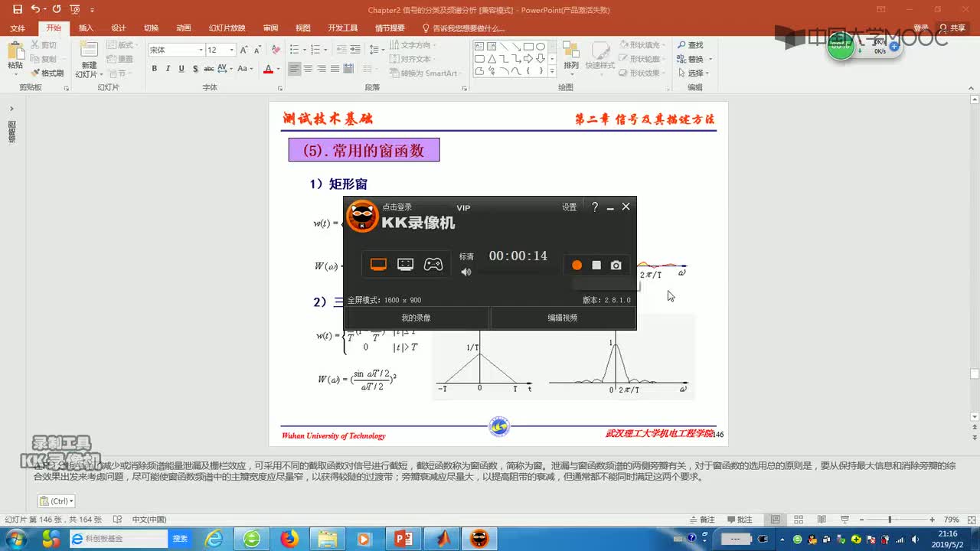980x551 pixels.
Task: Click Edit Video (编辑视频) in KK recorder
Action: tap(563, 318)
